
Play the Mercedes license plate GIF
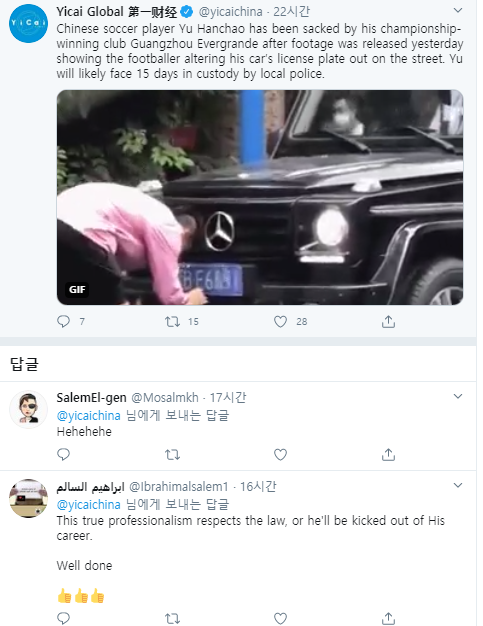coord(260,197)
